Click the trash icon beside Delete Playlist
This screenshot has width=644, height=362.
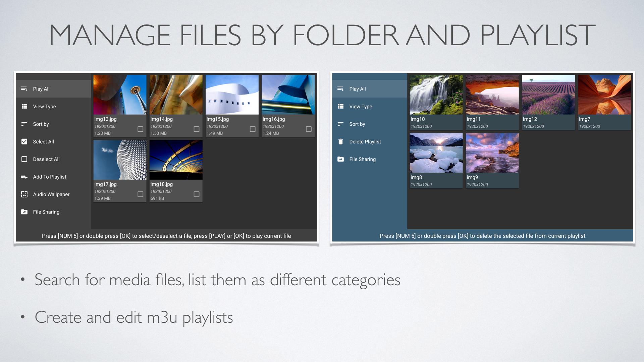tap(340, 141)
